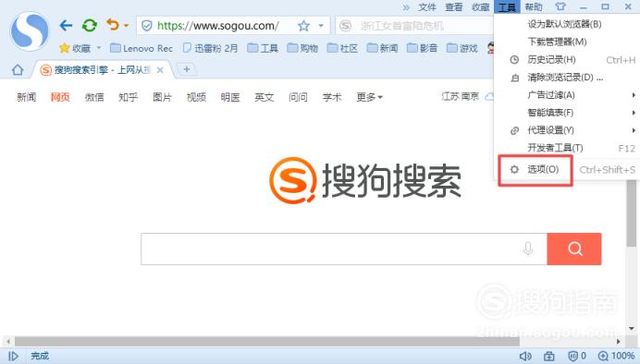
Task: Click the vertical page scrollbar
Action: (x=632, y=214)
